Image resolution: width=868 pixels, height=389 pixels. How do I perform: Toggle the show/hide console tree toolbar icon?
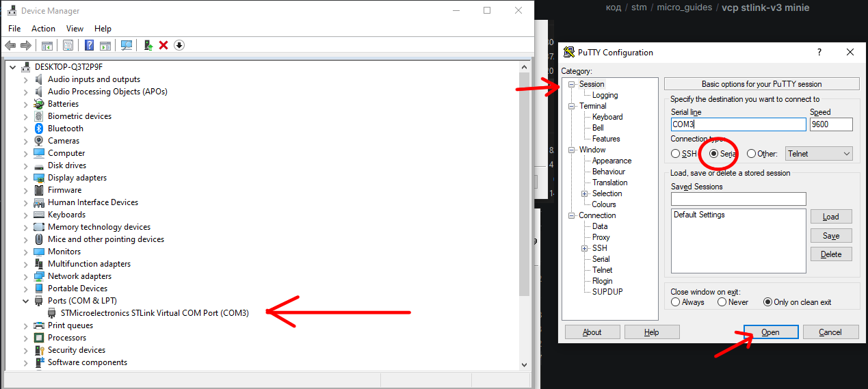(47, 45)
